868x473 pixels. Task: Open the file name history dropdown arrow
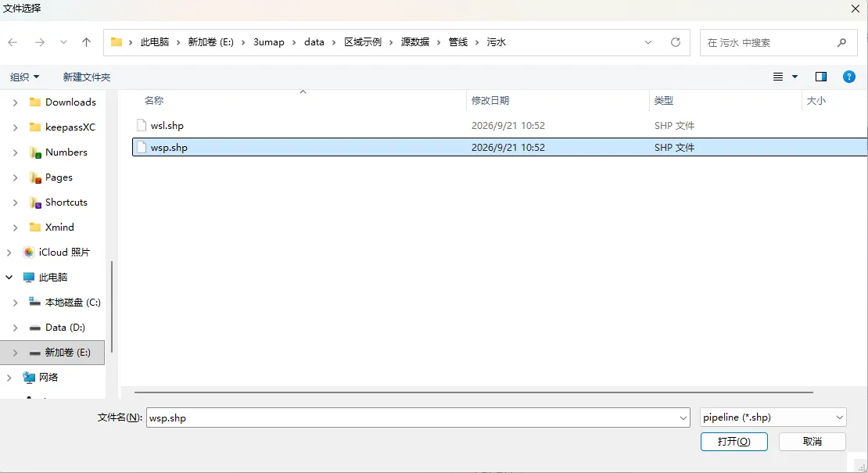tap(683, 418)
